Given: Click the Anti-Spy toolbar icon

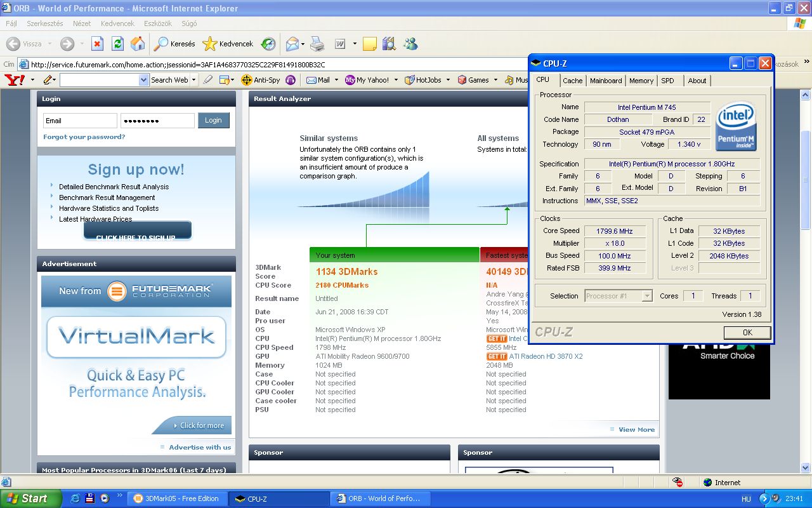Looking at the screenshot, I should click(261, 80).
